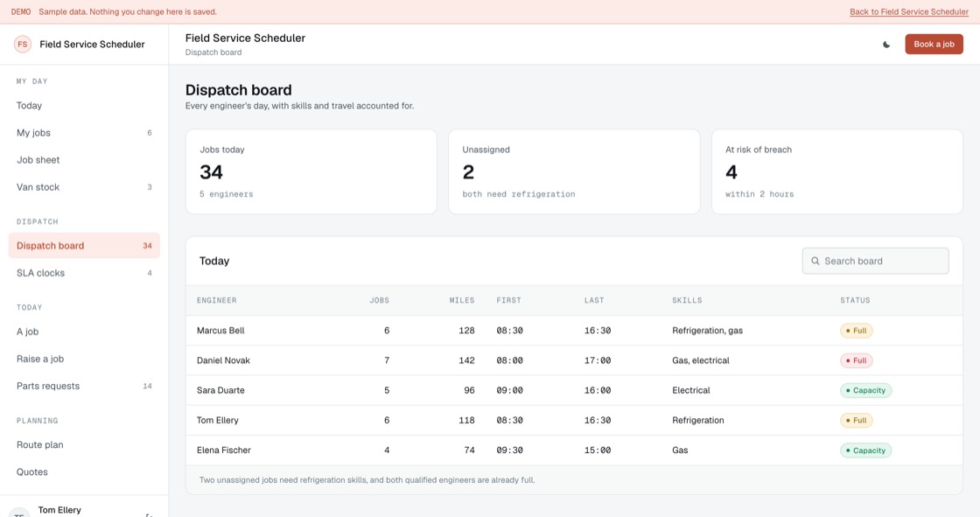The width and height of the screenshot is (980, 517).
Task: Go to Job sheet in the sidebar
Action: click(x=84, y=160)
